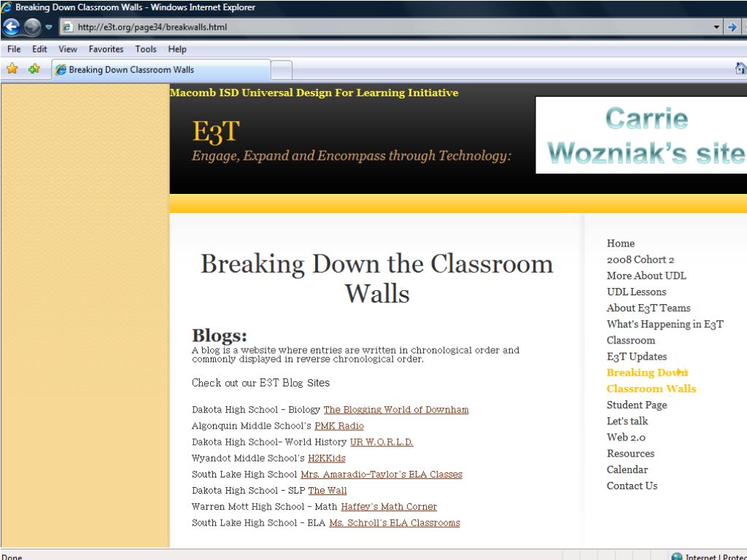Expand the address bar history dropdown
The width and height of the screenshot is (747, 560).
716,27
